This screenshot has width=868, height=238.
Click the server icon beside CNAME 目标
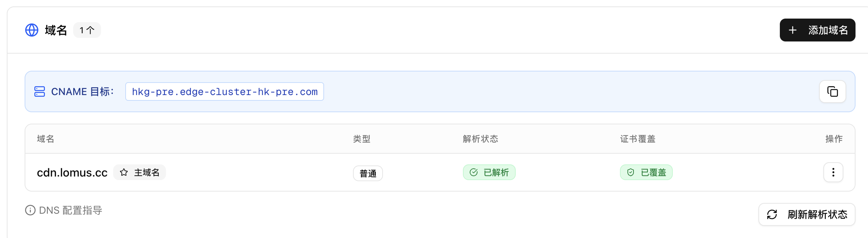point(40,91)
